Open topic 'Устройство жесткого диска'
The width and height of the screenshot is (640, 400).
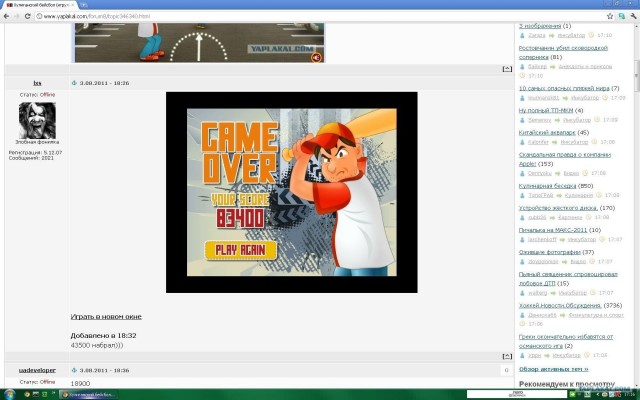pos(558,208)
